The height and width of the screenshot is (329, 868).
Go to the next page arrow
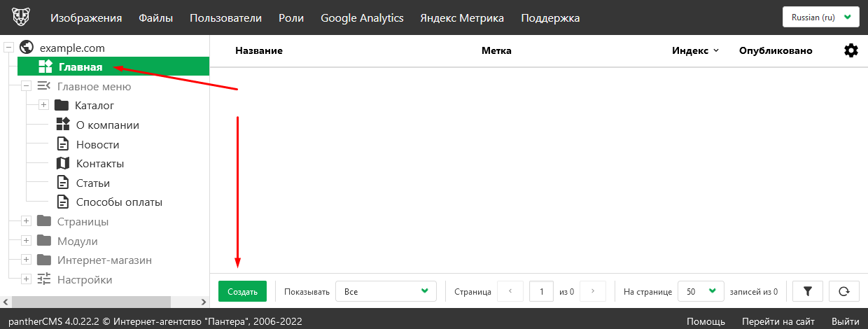pos(593,291)
